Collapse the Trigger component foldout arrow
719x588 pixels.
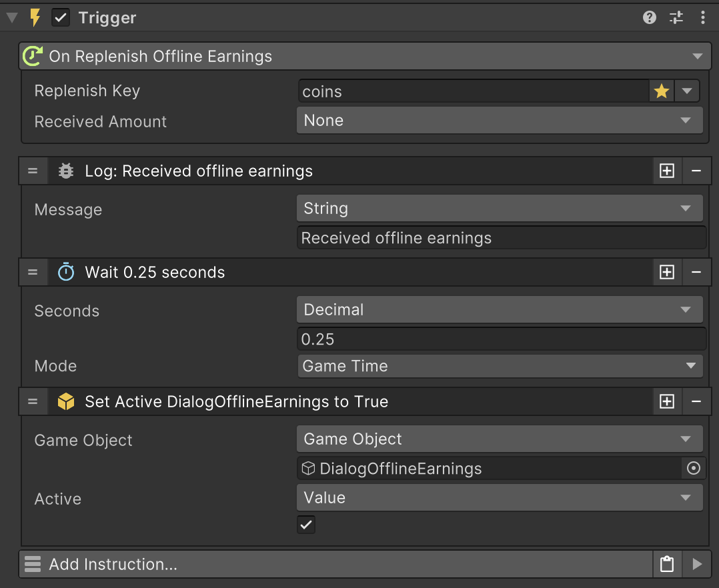point(11,18)
